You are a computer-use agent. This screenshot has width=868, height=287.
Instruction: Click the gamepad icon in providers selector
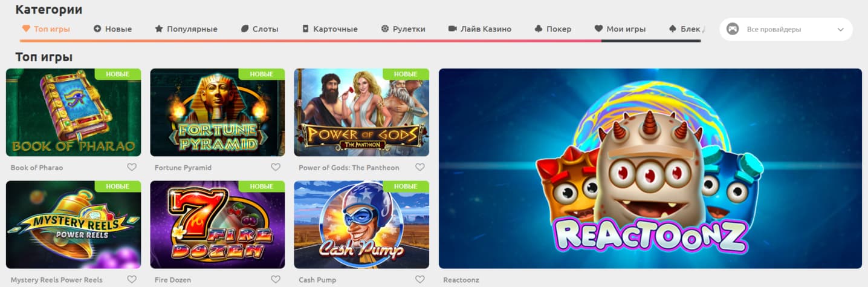click(733, 29)
